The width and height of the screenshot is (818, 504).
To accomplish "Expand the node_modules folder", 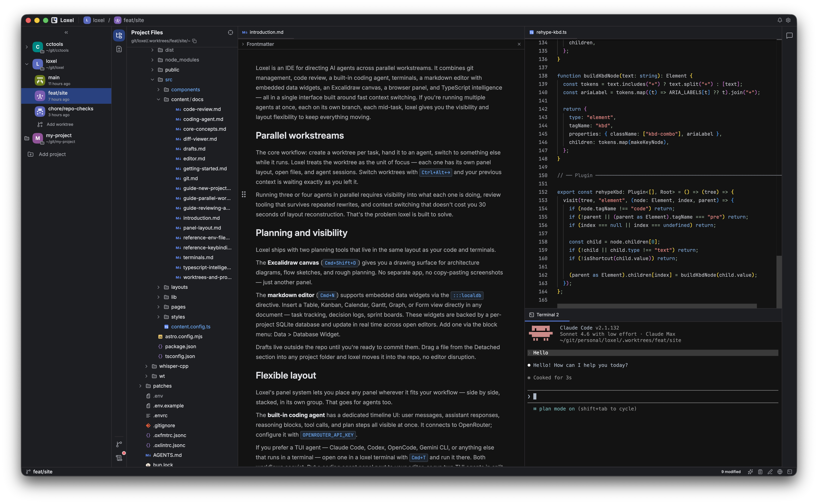I will point(152,60).
